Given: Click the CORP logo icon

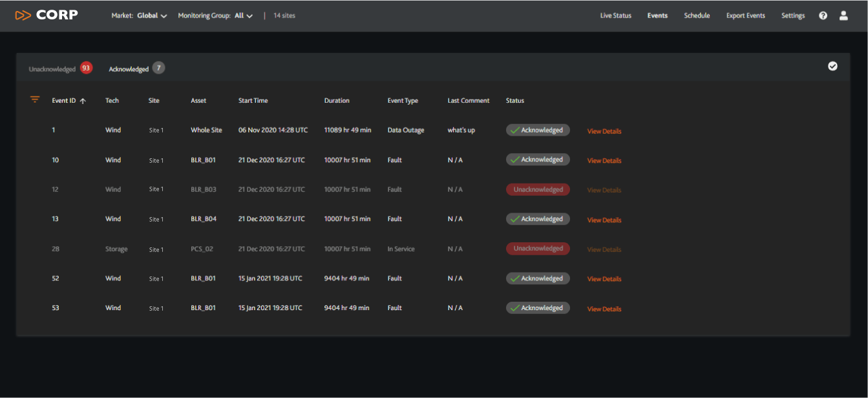Looking at the screenshot, I should (x=23, y=15).
